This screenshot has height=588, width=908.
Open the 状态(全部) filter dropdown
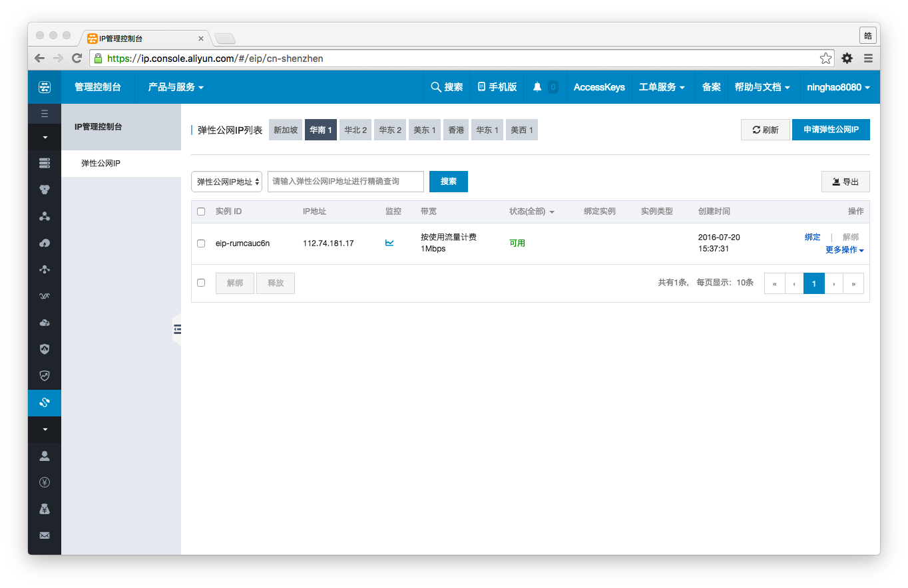point(531,212)
